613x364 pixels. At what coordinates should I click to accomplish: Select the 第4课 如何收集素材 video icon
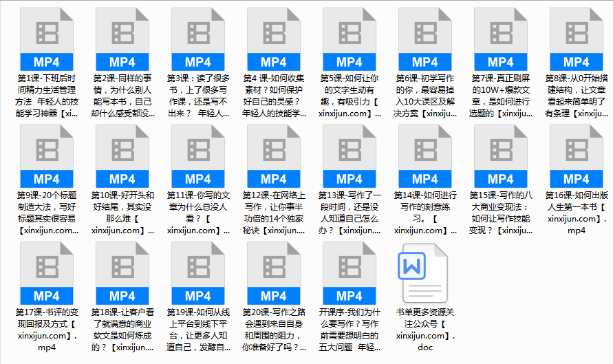274,39
